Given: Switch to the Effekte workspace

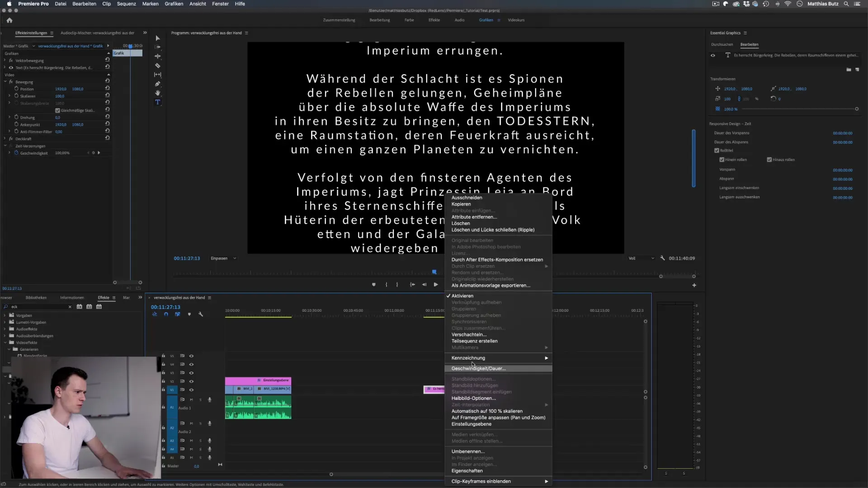Looking at the screenshot, I should tap(434, 20).
